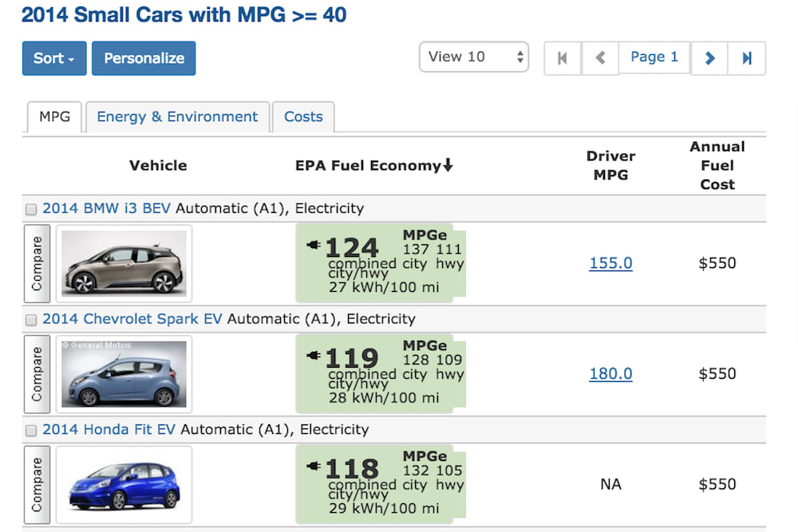
Task: Open the 2014 Honda Fit EV link
Action: point(109,429)
